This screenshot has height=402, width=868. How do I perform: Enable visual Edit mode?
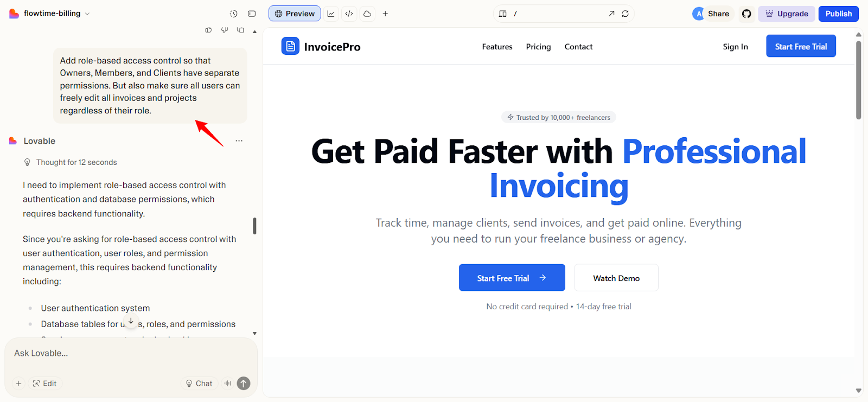pyautogui.click(x=45, y=384)
